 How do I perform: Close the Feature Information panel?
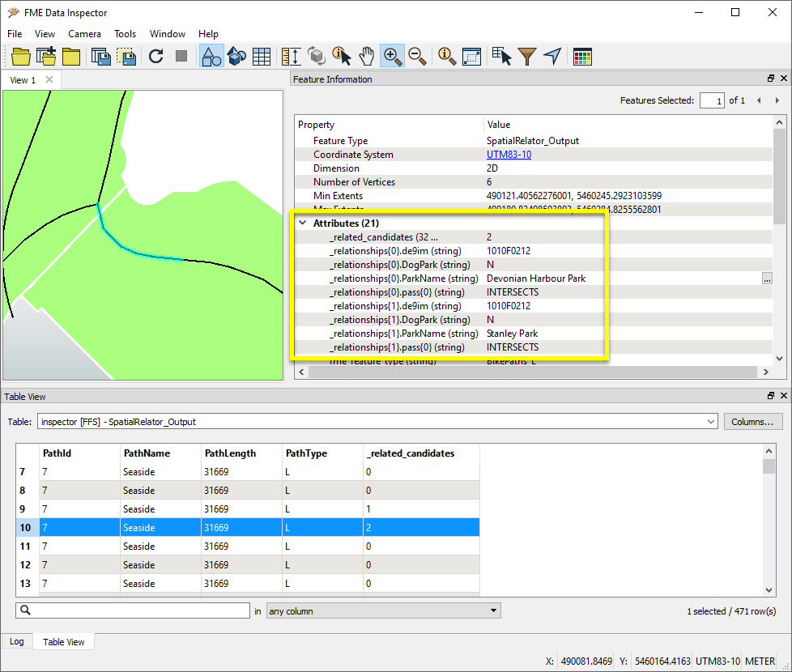(x=784, y=79)
